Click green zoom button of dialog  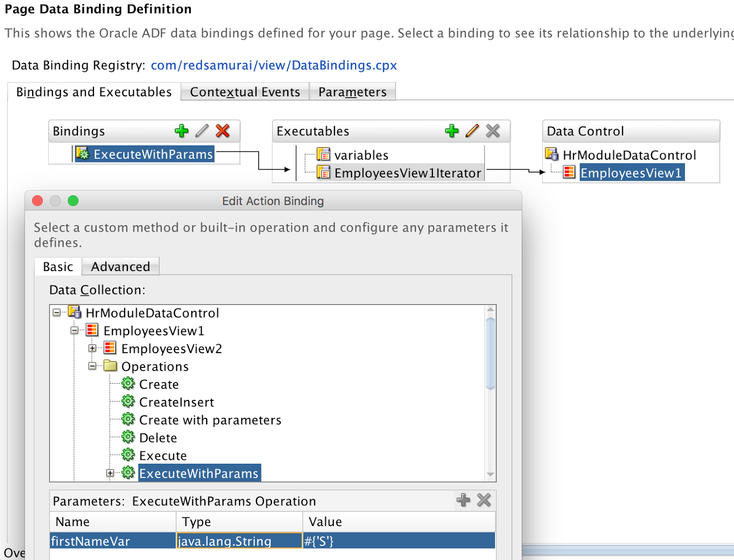pyautogui.click(x=73, y=200)
